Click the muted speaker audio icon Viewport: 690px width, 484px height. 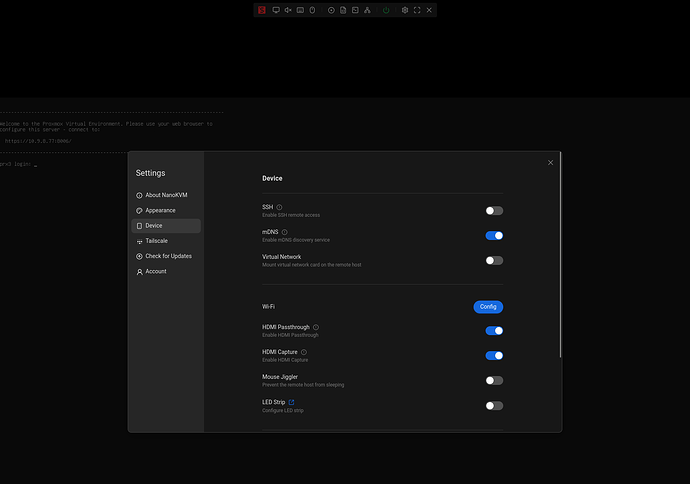pyautogui.click(x=288, y=10)
